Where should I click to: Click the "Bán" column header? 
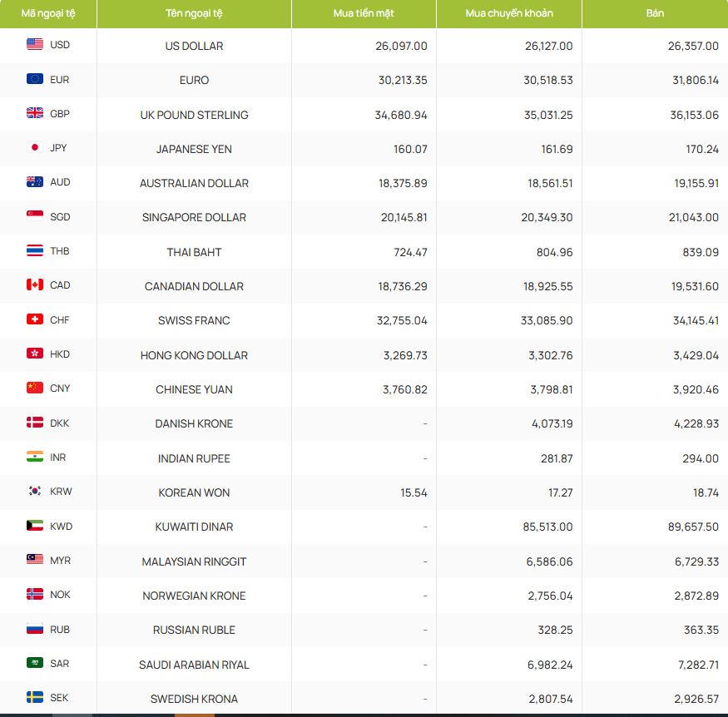pos(655,13)
